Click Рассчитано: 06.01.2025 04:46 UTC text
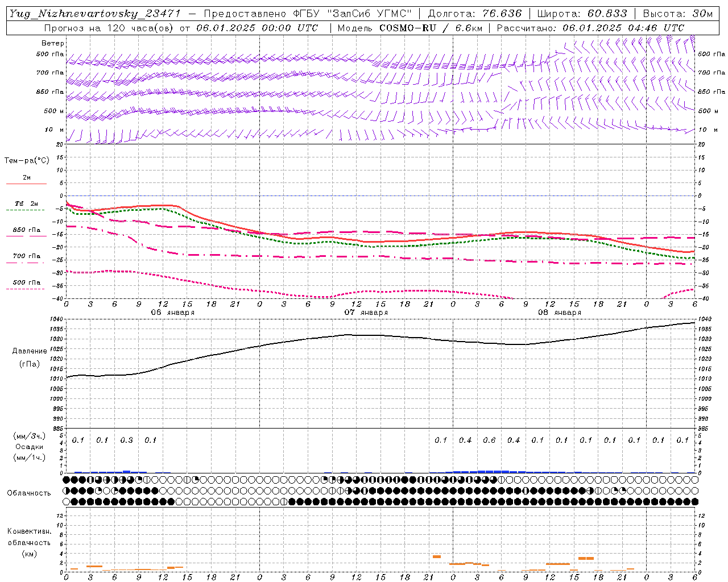Screen dimensions: 728x582 click(590, 28)
